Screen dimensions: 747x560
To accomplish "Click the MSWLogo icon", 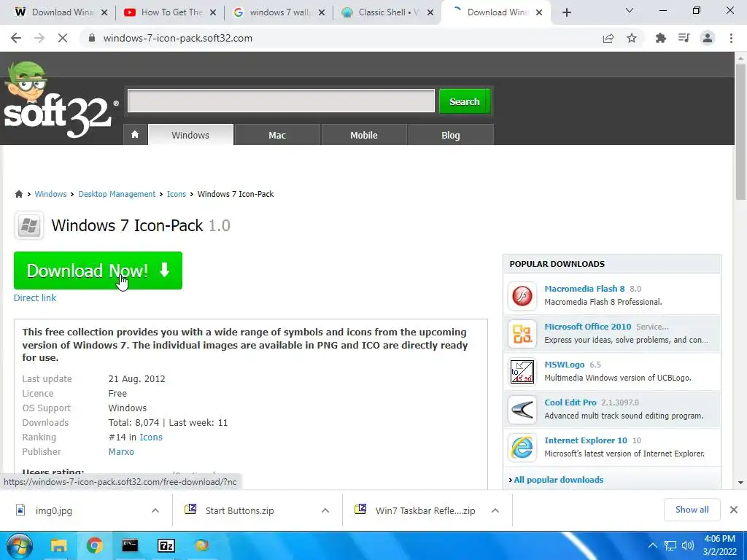I will pos(522,371).
